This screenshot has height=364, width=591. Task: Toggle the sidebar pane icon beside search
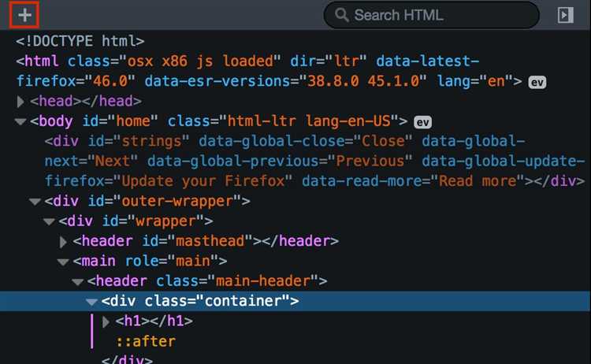point(565,15)
